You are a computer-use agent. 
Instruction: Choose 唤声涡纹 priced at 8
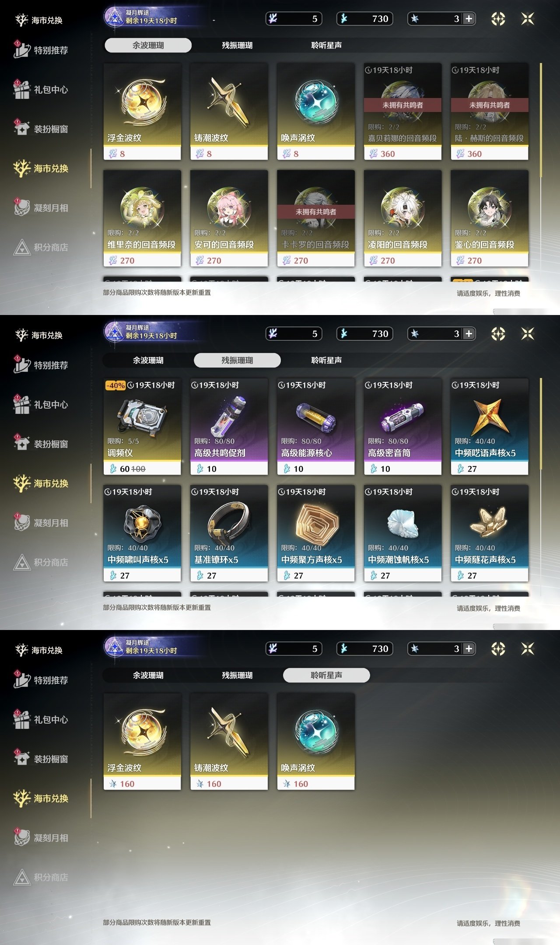pyautogui.click(x=316, y=112)
